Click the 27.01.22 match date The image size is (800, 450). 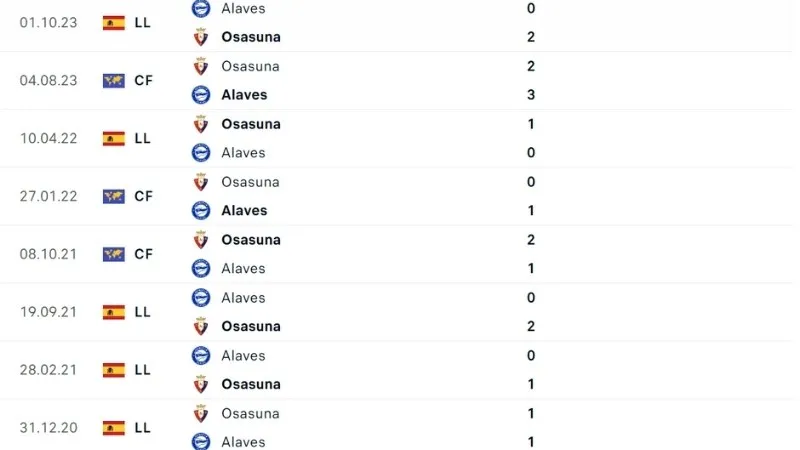click(44, 196)
